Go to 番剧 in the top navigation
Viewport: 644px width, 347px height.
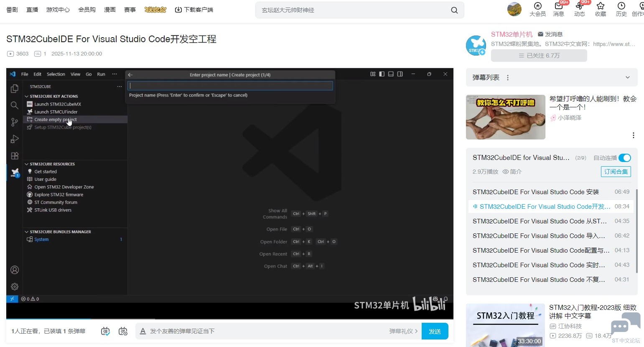click(12, 10)
